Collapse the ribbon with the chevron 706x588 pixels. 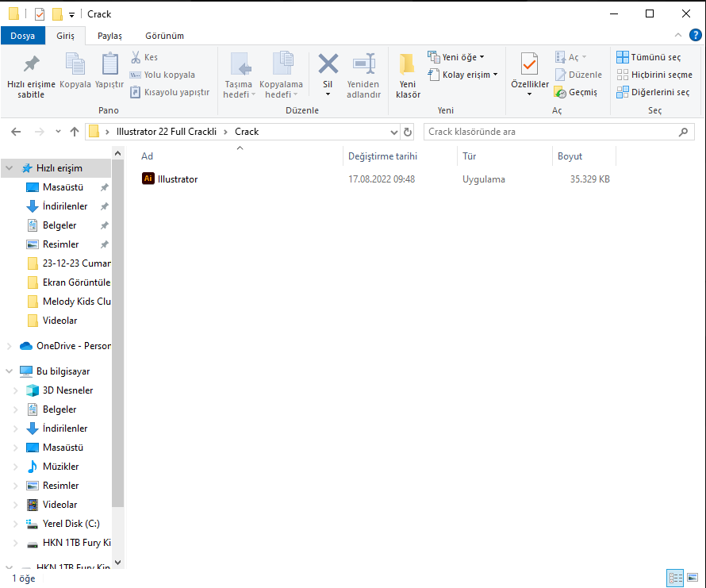(x=678, y=35)
